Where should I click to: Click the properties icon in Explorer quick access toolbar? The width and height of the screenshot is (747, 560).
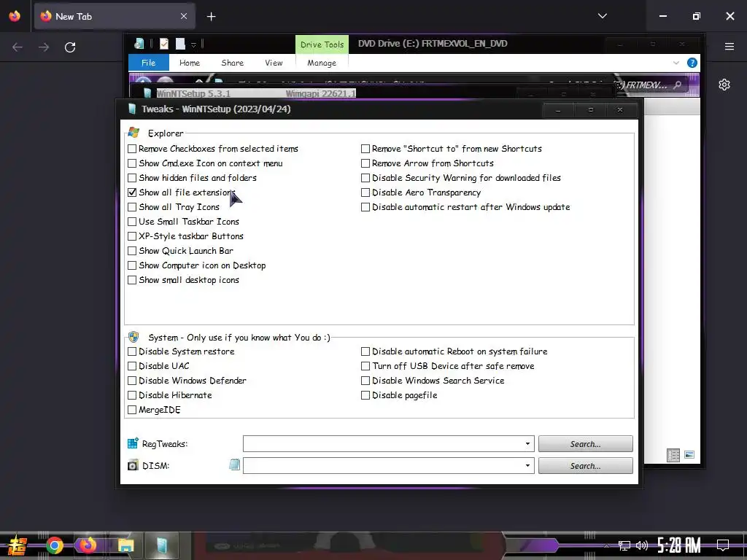[x=164, y=44]
